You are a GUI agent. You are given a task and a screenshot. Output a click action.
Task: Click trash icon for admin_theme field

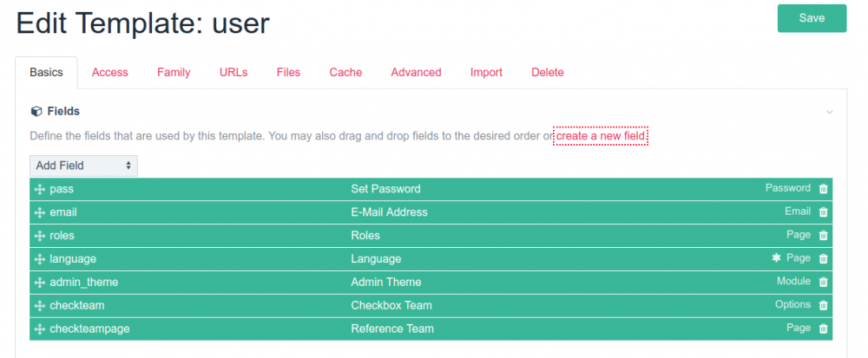(823, 282)
